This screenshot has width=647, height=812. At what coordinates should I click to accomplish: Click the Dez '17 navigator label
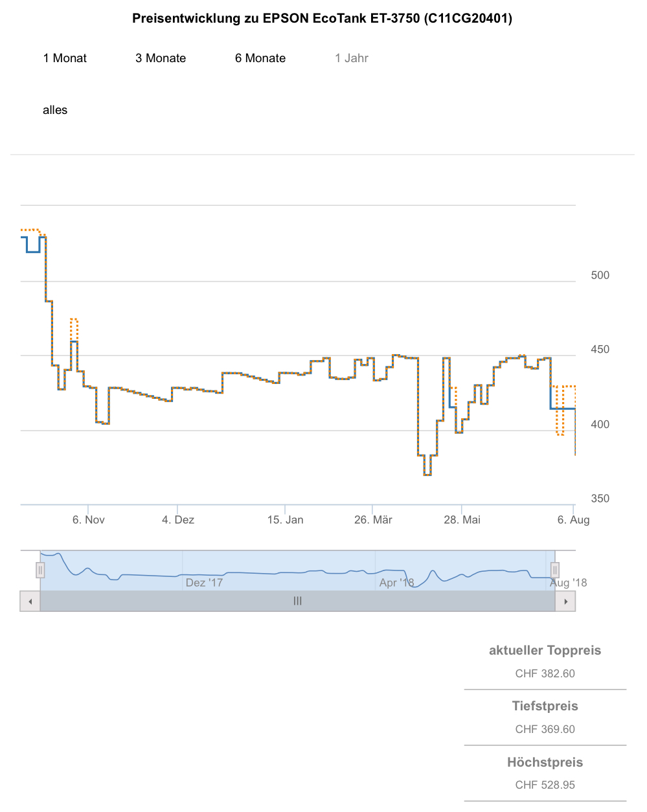click(x=204, y=583)
